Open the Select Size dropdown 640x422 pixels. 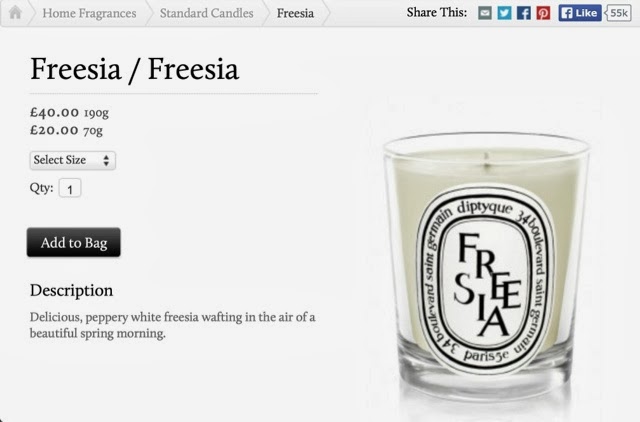click(73, 160)
